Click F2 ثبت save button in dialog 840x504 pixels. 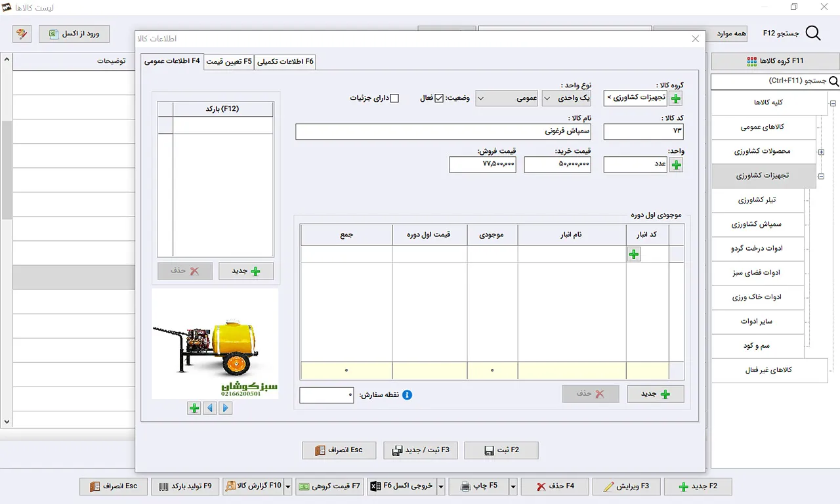click(501, 450)
